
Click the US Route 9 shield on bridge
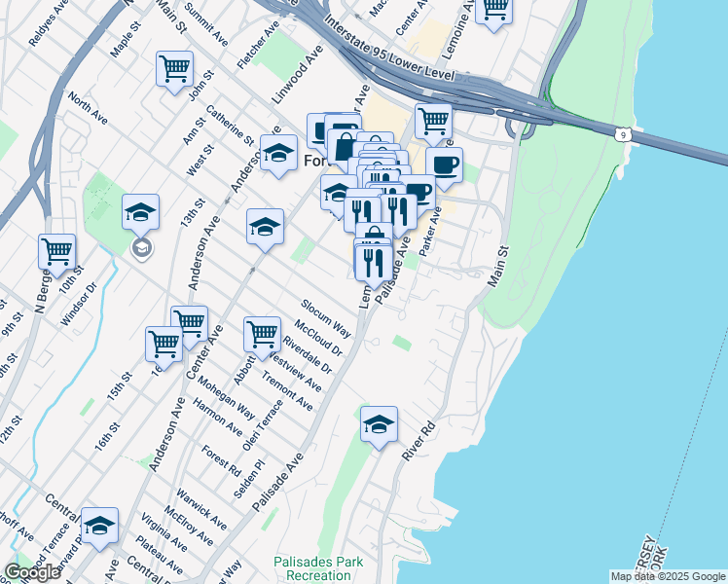622,135
